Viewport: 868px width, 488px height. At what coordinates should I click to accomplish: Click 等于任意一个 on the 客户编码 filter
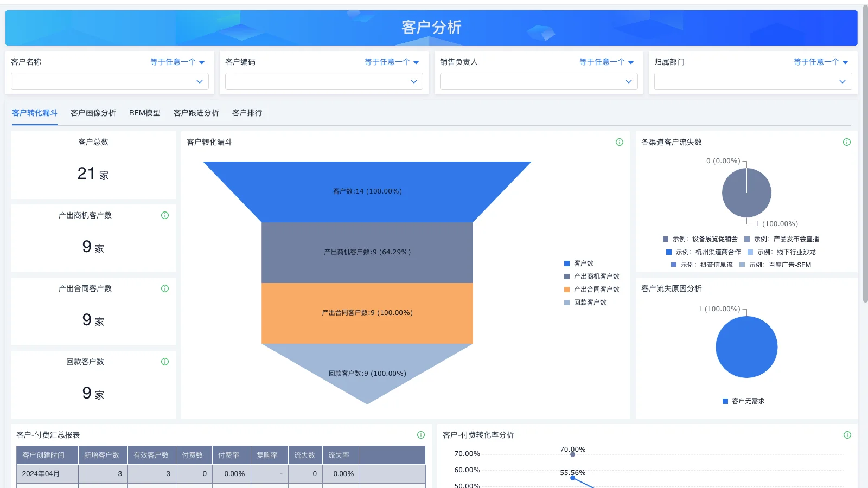click(387, 62)
